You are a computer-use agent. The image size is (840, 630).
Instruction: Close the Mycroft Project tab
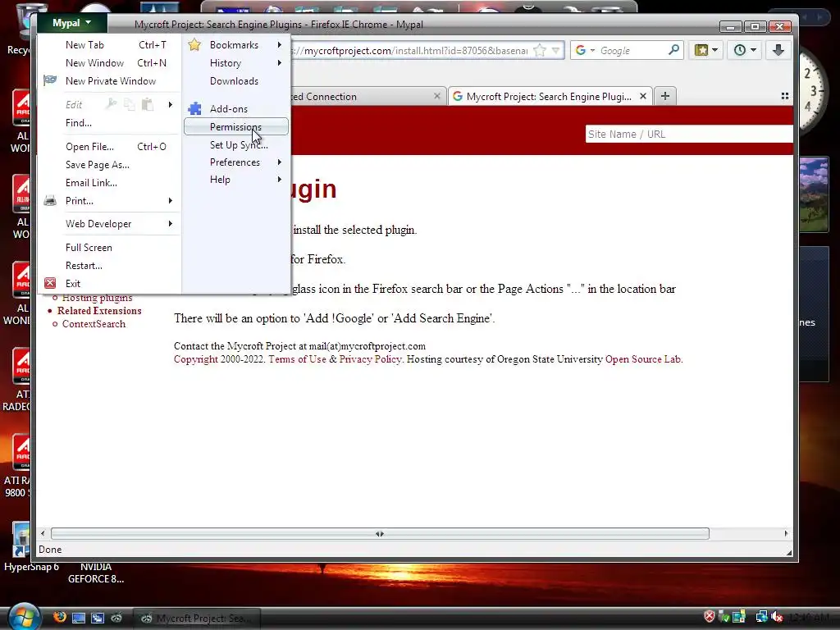643,96
